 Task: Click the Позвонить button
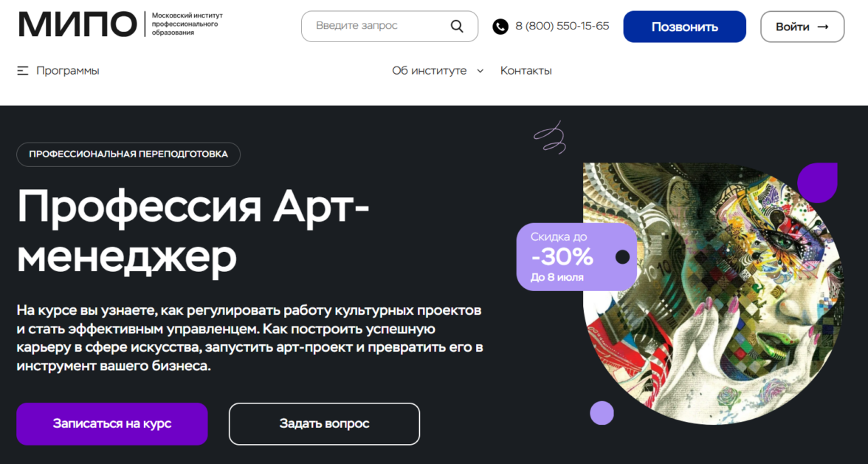pos(685,27)
